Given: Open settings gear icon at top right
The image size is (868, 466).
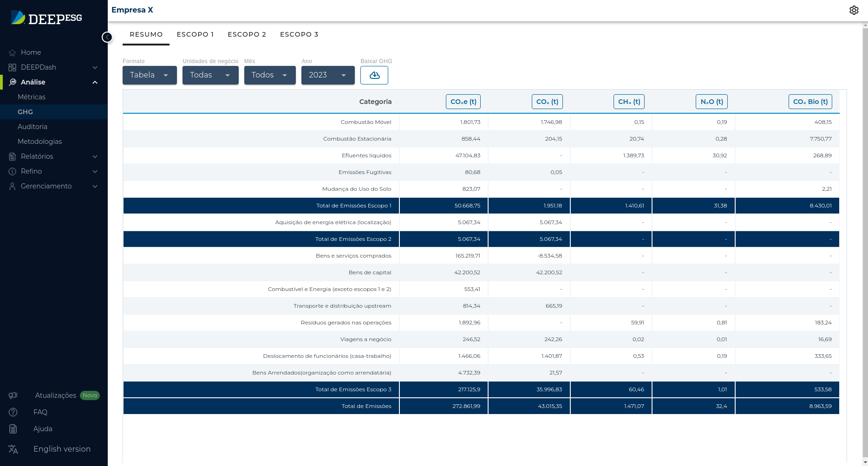Looking at the screenshot, I should tap(854, 10).
